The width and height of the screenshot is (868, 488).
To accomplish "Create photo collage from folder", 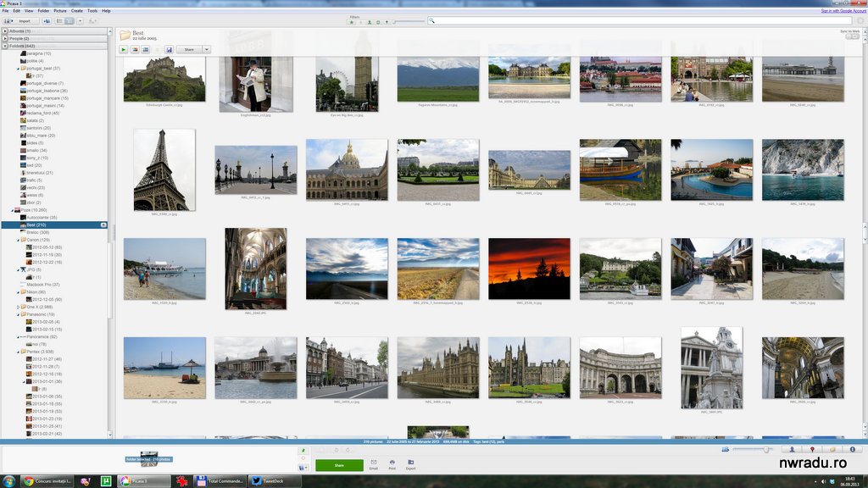I will 135,49.
